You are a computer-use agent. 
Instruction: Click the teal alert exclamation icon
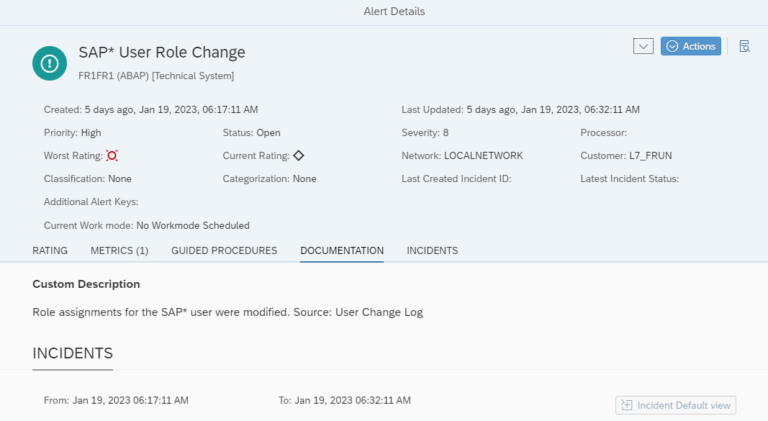(50, 63)
